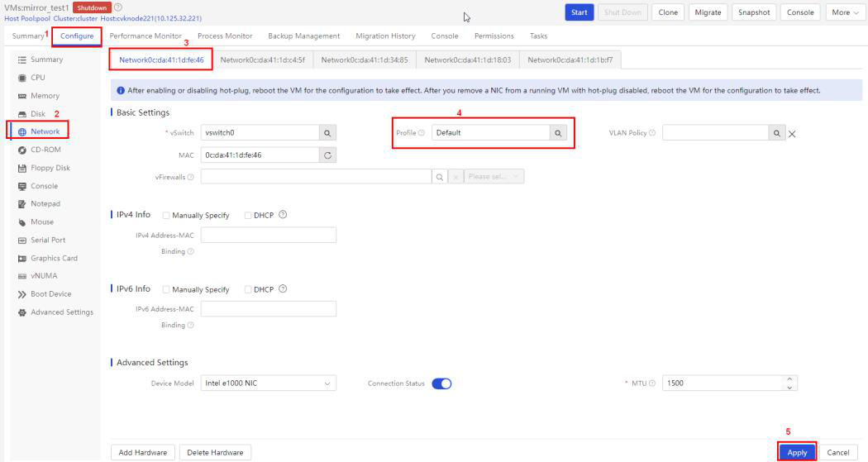The image size is (868, 462).
Task: Increase MTU with the up arrow
Action: point(790,379)
